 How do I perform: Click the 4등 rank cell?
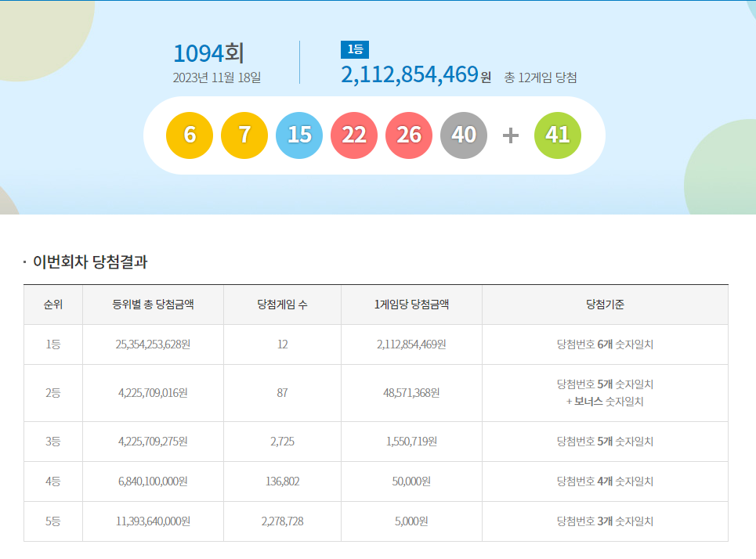53,482
